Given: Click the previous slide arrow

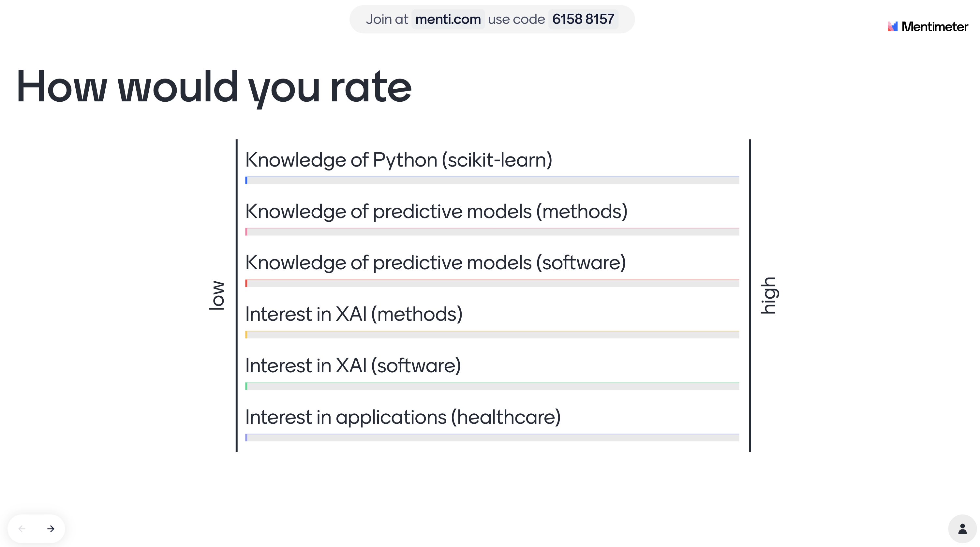Looking at the screenshot, I should click(x=22, y=529).
